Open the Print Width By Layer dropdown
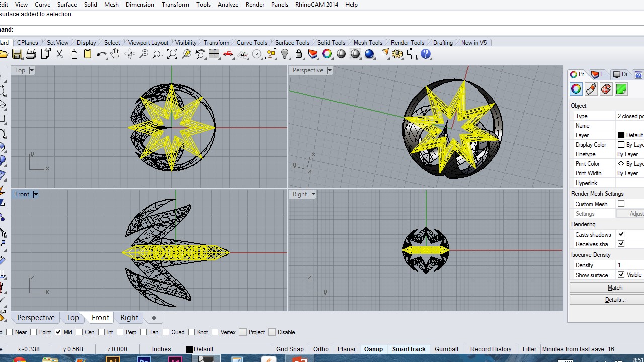The width and height of the screenshot is (644, 362). click(x=630, y=173)
